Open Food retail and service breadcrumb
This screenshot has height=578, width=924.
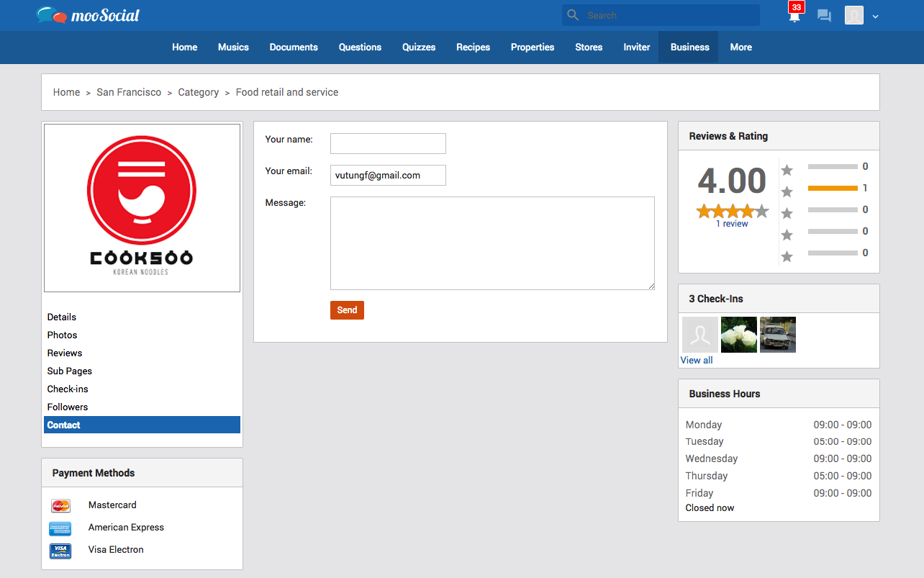coord(287,92)
